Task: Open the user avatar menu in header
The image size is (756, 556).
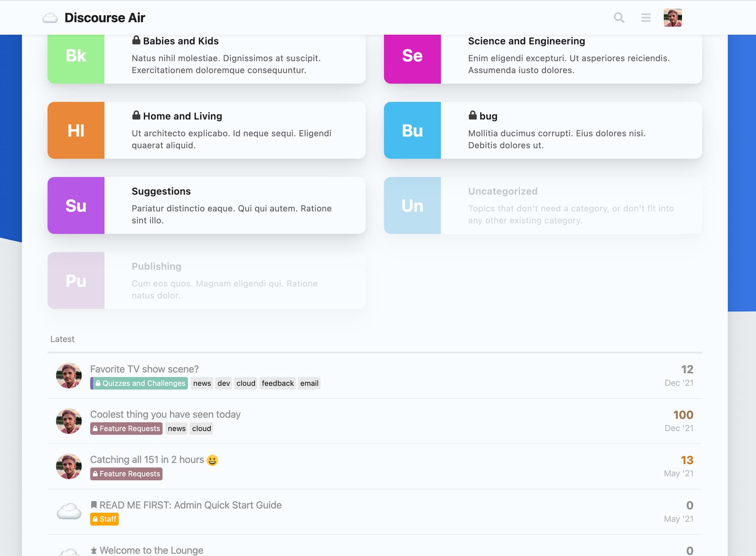Action: point(673,18)
